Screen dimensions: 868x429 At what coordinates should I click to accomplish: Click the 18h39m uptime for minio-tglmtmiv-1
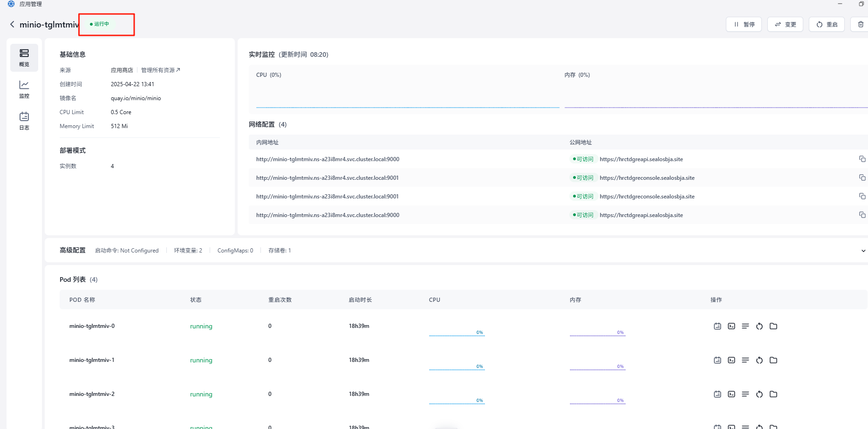point(359,360)
